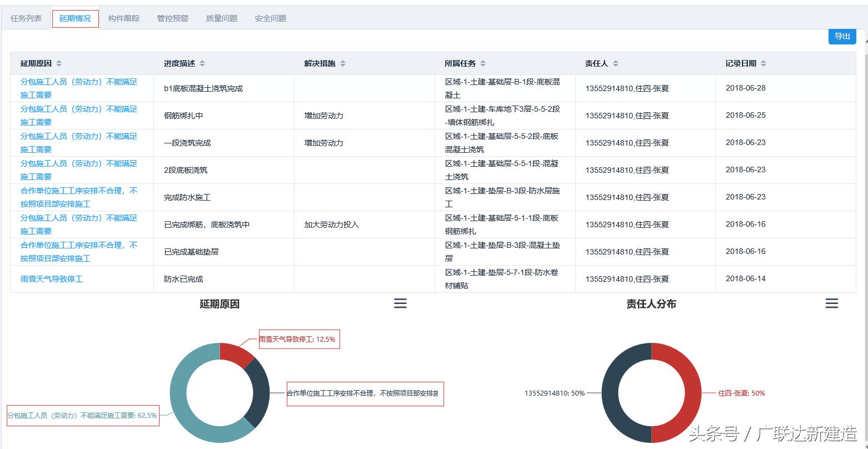Image resolution: width=868 pixels, height=449 pixels.
Task: Select the 延期情况 tab
Action: pos(75,18)
